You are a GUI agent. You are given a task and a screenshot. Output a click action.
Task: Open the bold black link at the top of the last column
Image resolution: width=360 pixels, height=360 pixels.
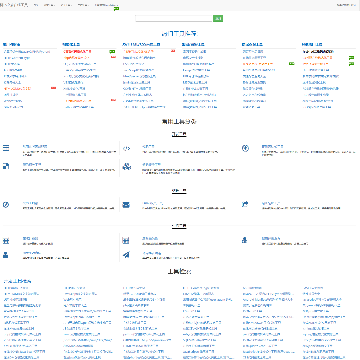point(318,51)
